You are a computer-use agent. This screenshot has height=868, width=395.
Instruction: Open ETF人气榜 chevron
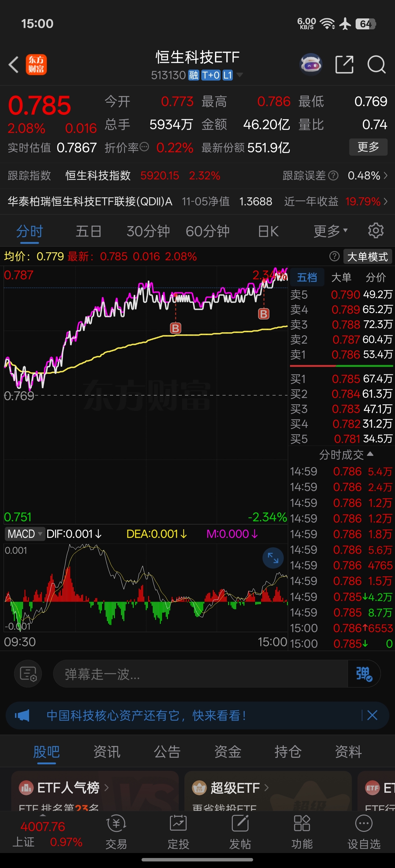[x=106, y=787]
